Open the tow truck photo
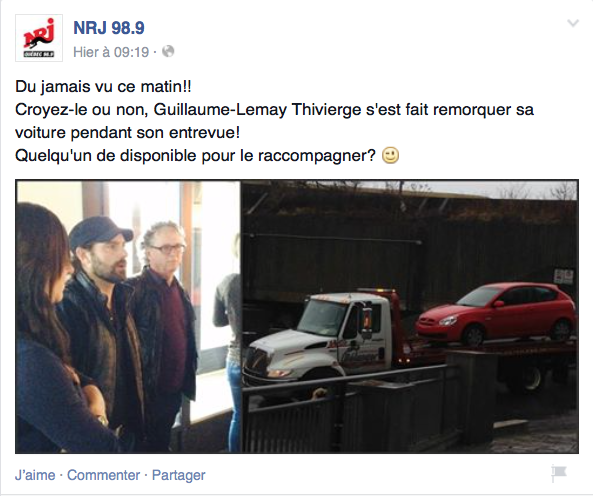Screen dimensions: 593x496 410,317
